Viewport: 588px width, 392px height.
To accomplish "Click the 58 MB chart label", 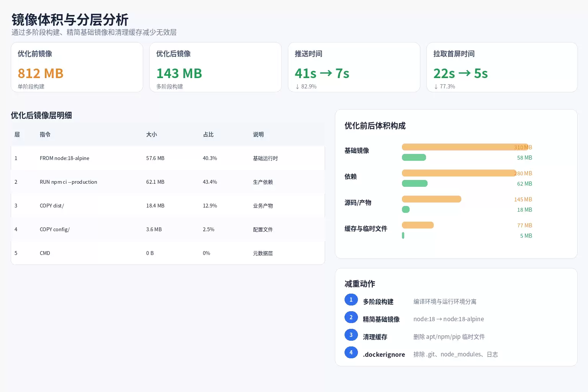I will click(524, 158).
